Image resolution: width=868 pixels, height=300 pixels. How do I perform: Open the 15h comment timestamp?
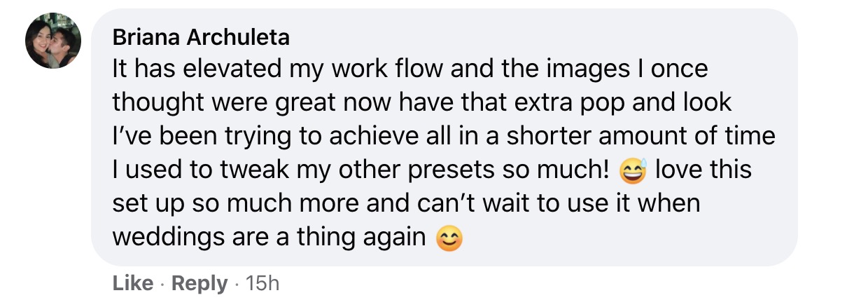pos(263,283)
